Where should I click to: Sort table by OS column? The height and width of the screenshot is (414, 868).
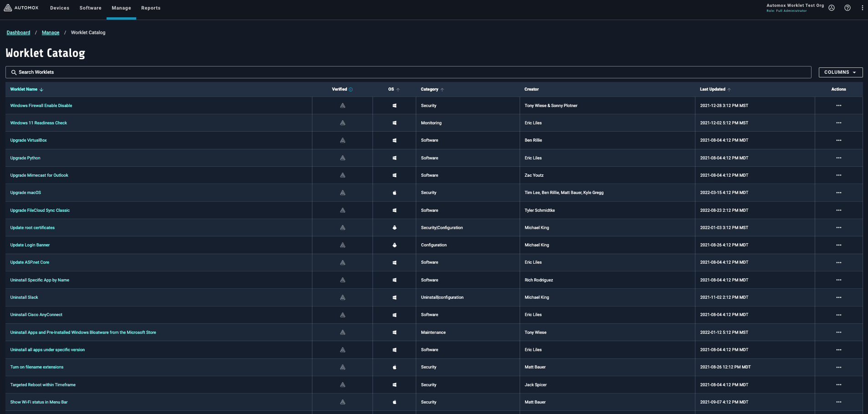coord(394,89)
